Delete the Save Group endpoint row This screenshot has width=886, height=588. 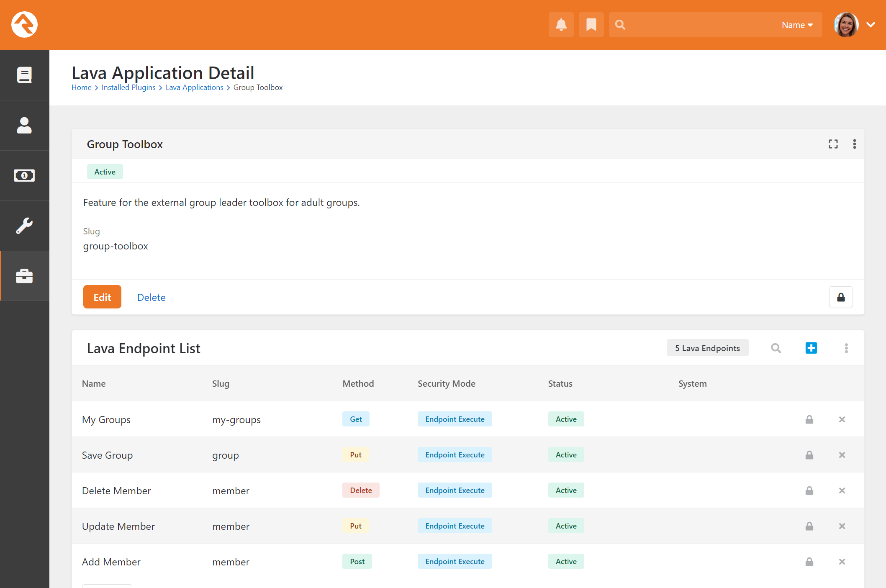(x=842, y=455)
